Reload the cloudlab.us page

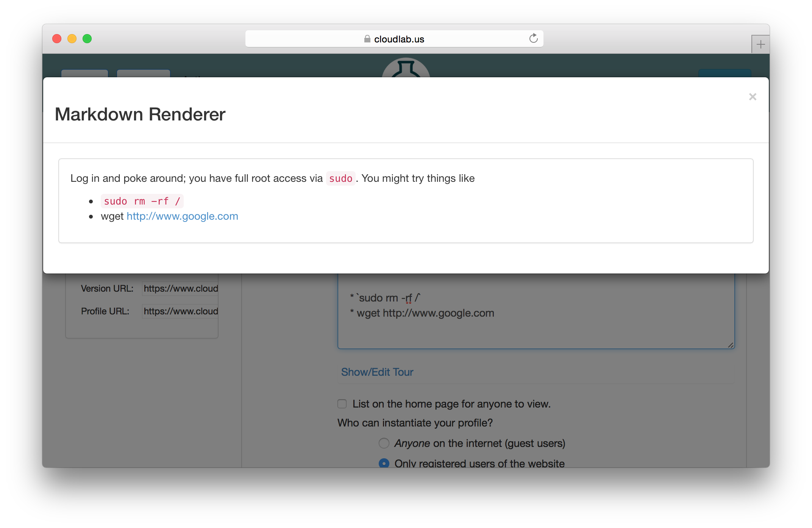(x=533, y=39)
